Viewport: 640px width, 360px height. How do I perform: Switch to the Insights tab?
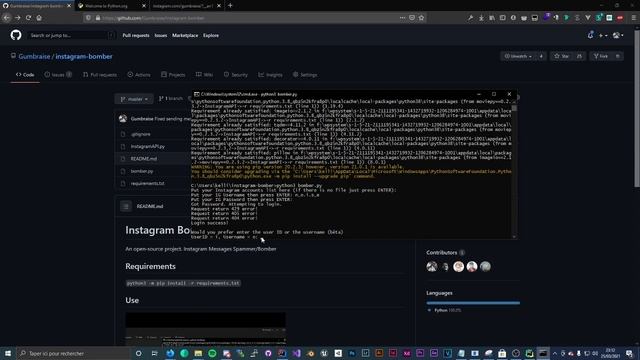[x=270, y=75]
